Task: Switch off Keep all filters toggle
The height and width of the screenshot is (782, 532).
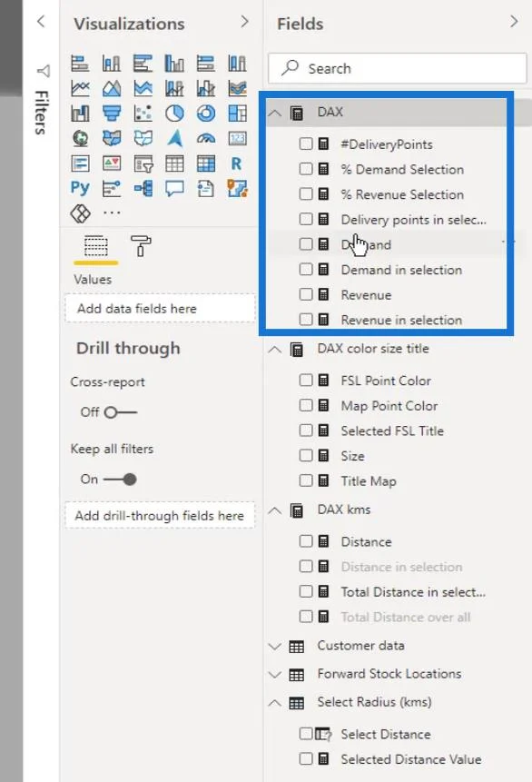Action: tap(120, 480)
